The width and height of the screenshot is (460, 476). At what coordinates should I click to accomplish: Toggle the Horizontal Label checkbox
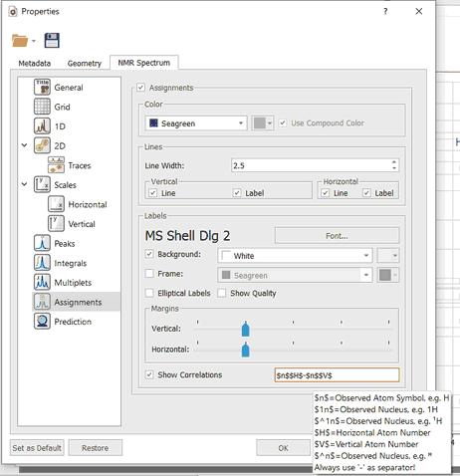pos(366,193)
